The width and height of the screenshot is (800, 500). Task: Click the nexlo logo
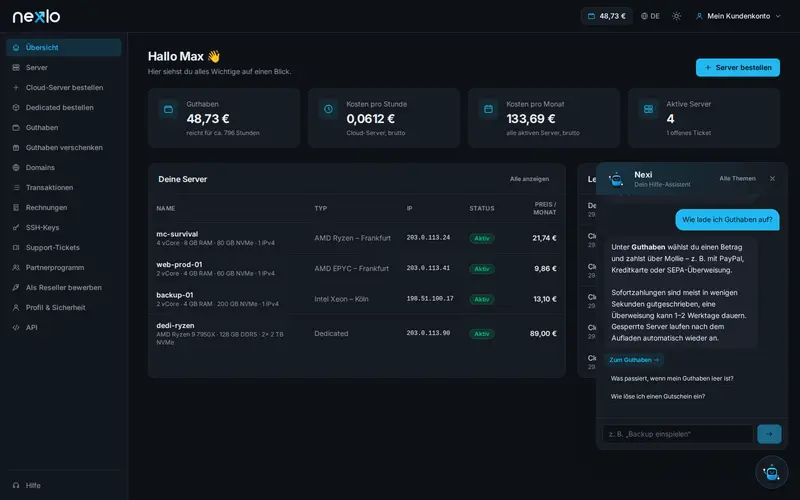36,16
